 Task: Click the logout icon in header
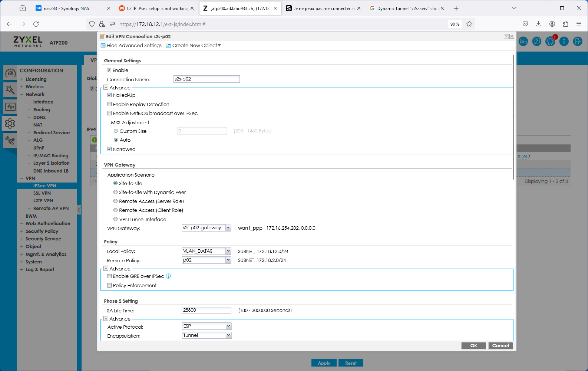click(x=578, y=41)
